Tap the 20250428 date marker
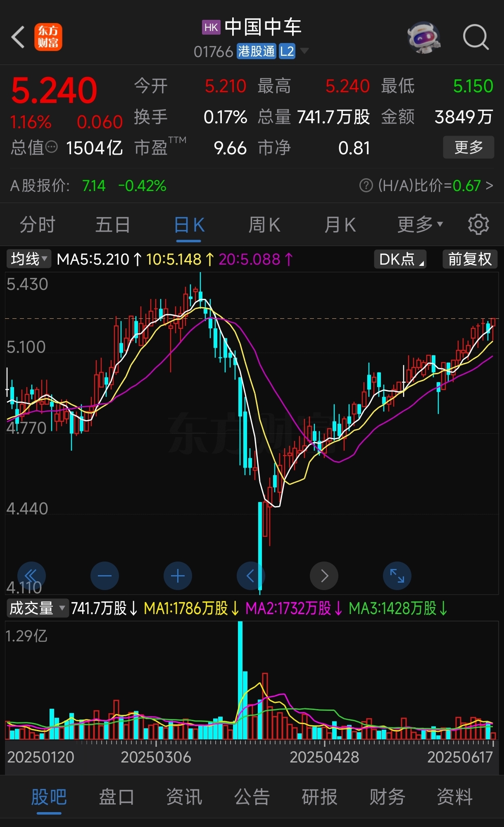The height and width of the screenshot is (827, 504). [324, 758]
